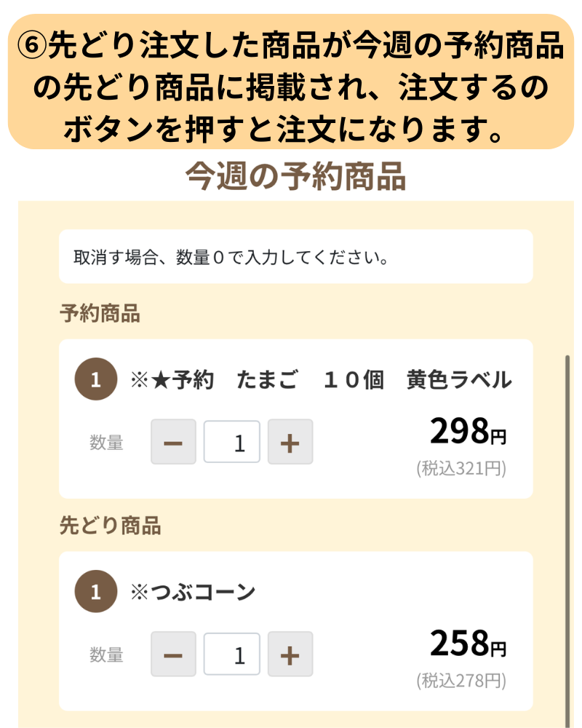Decrease quantity of the egg (たまご) item
Screen dimensions: 582x728
173,442
